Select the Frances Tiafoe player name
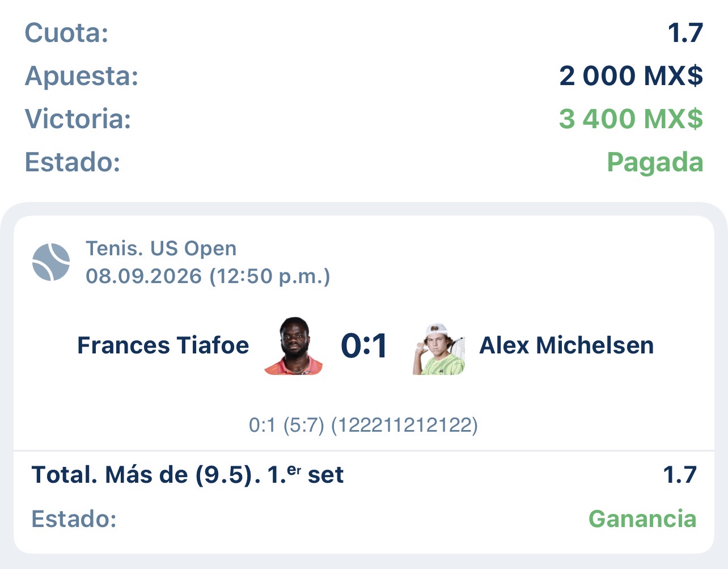728x569 pixels. [x=163, y=345]
